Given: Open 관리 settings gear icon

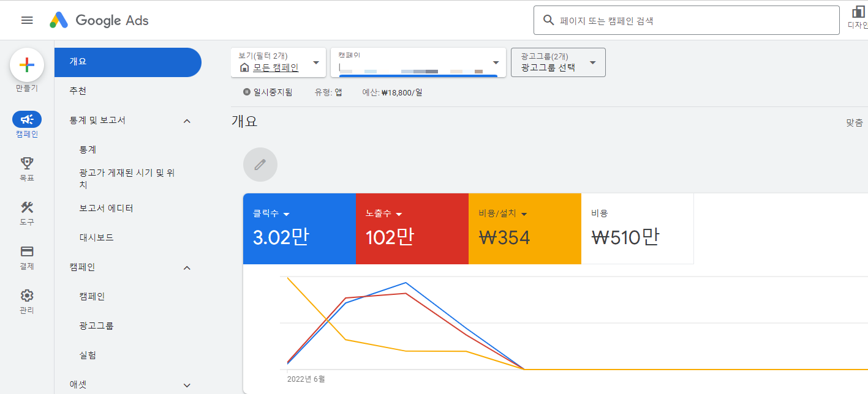Looking at the screenshot, I should tap(26, 295).
